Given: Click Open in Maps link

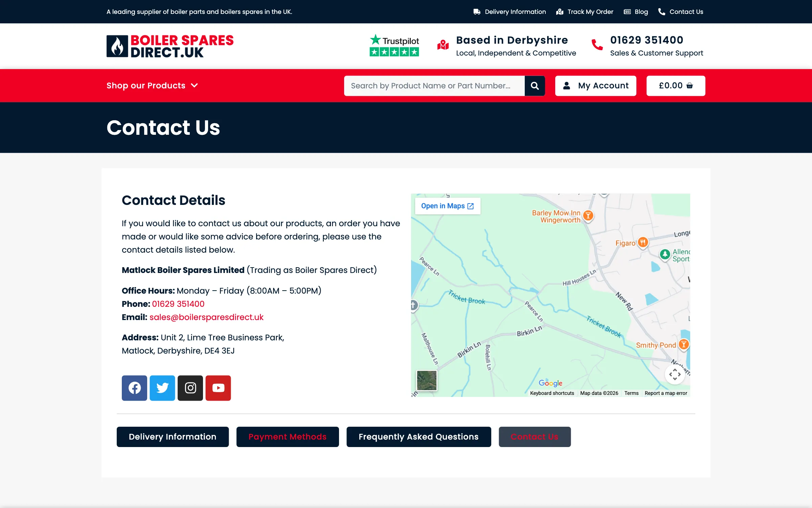Looking at the screenshot, I should point(448,206).
